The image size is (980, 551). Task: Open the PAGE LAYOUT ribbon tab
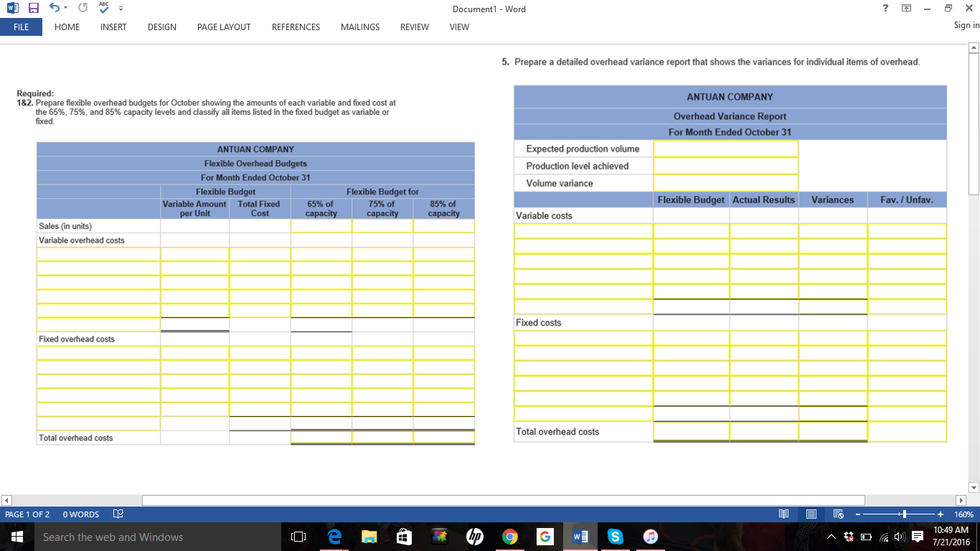(x=224, y=27)
